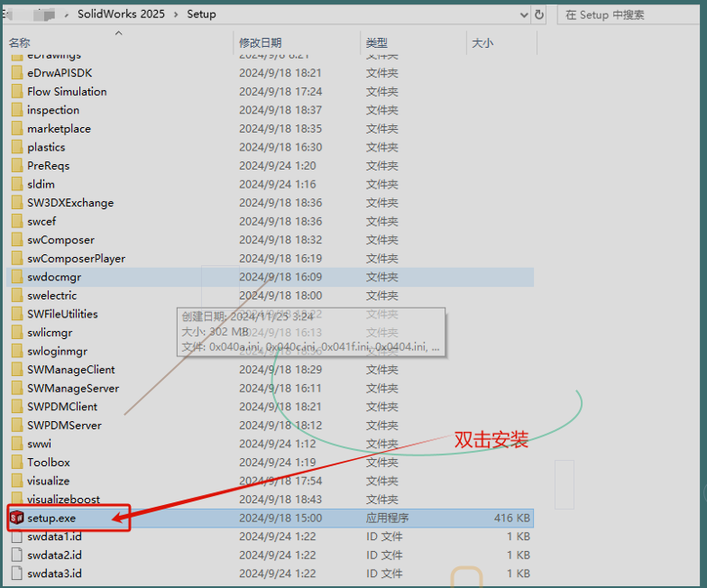Expand the chevron before SolidWorks 2025
Image resolution: width=707 pixels, height=588 pixels.
point(67,14)
